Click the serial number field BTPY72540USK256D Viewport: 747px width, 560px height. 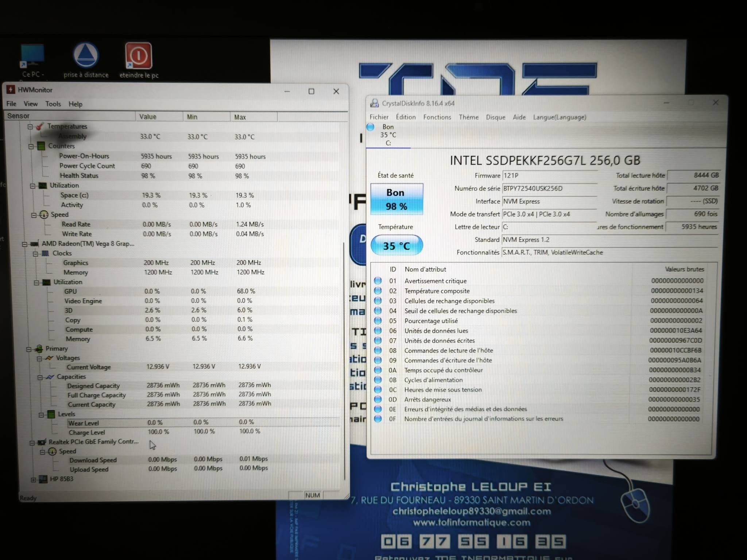(x=550, y=188)
